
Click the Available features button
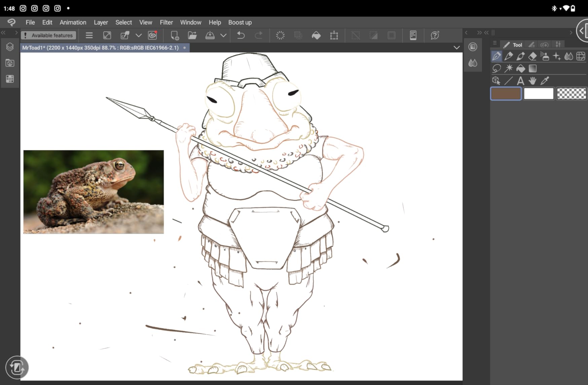[48, 35]
